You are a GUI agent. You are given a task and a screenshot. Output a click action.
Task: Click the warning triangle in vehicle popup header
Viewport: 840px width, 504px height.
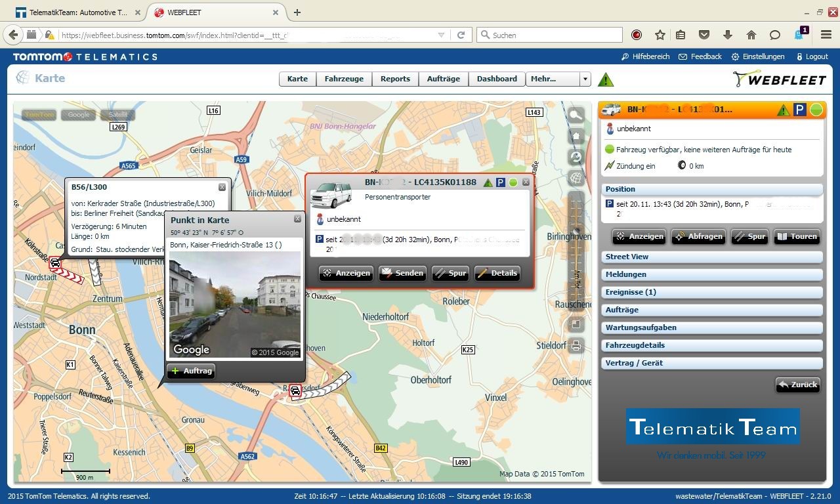[488, 182]
